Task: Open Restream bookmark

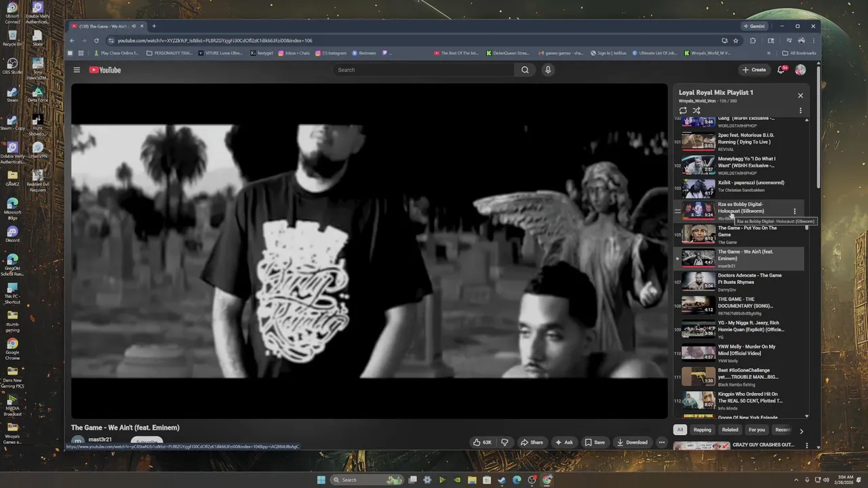Action: tap(363, 53)
